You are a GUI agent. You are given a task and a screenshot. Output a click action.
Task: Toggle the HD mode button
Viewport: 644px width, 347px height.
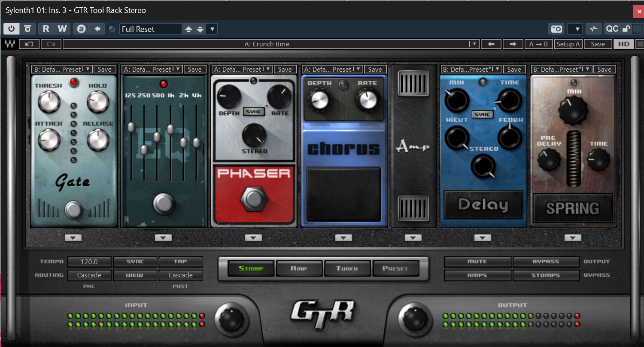click(x=624, y=44)
